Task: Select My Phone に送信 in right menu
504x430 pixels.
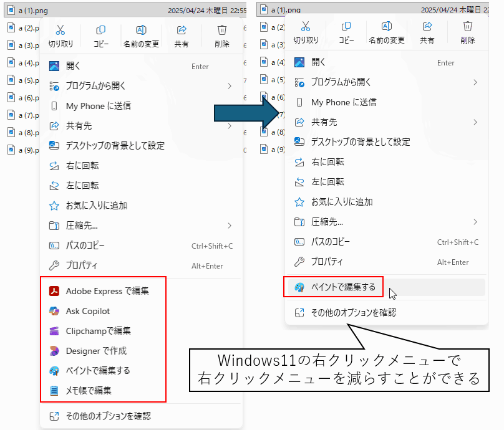Action: click(387, 102)
